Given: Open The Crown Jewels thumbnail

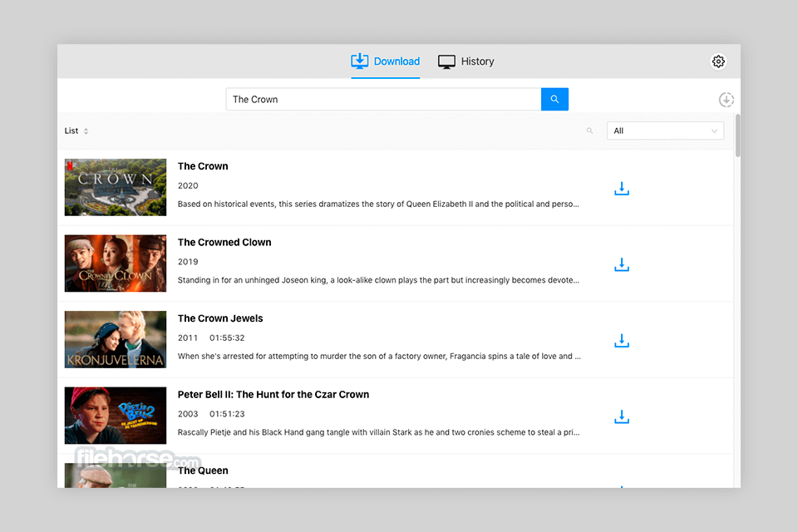Looking at the screenshot, I should coord(116,339).
